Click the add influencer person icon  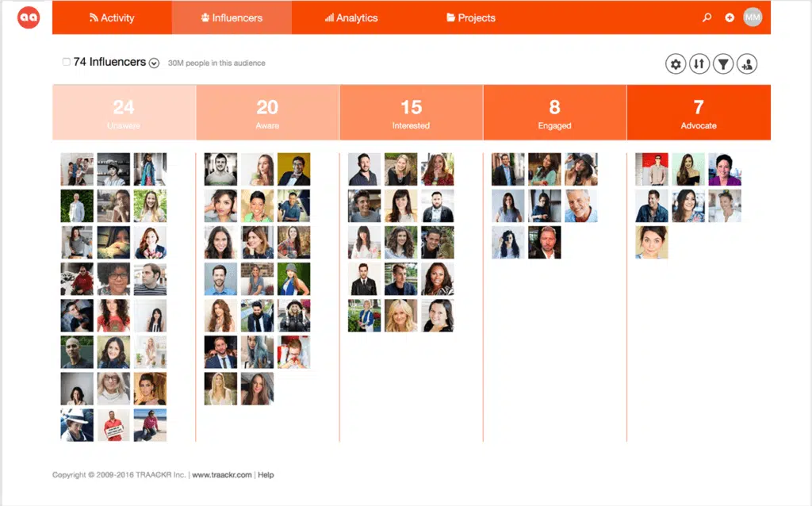[x=746, y=64]
